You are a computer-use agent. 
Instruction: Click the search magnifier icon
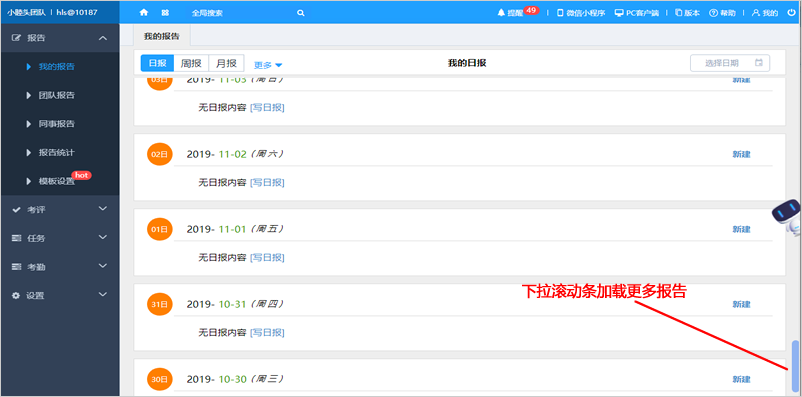click(x=301, y=13)
